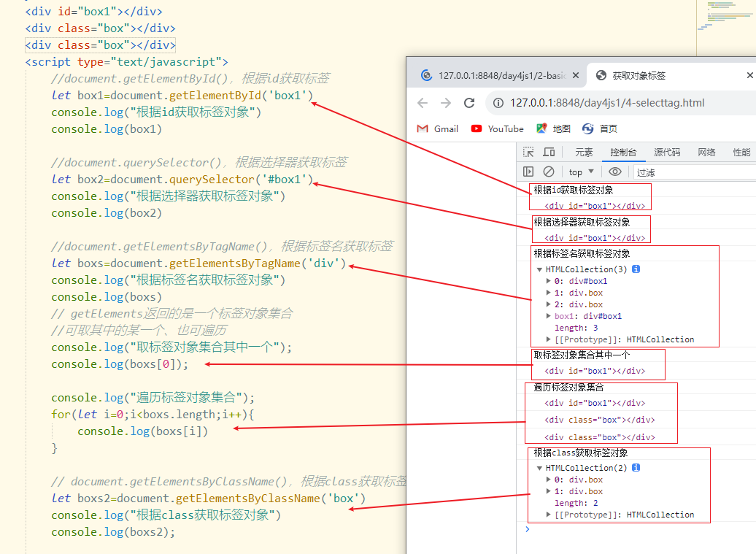Click the console input prompt chevron

(528, 529)
